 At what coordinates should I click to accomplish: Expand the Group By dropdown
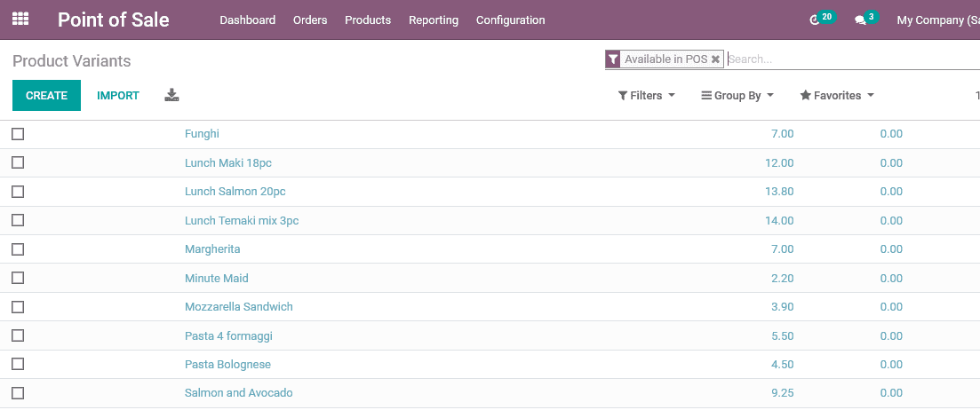[x=738, y=96]
